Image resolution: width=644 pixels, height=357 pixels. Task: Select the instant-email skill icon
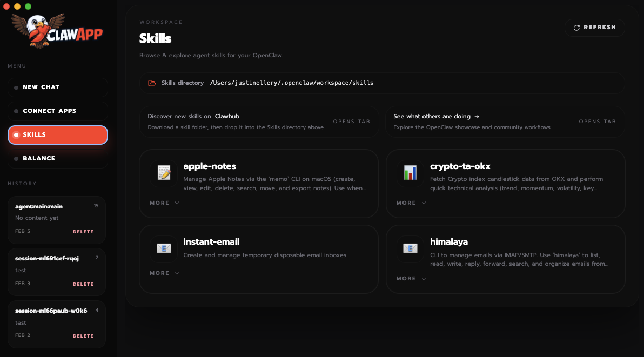click(163, 248)
